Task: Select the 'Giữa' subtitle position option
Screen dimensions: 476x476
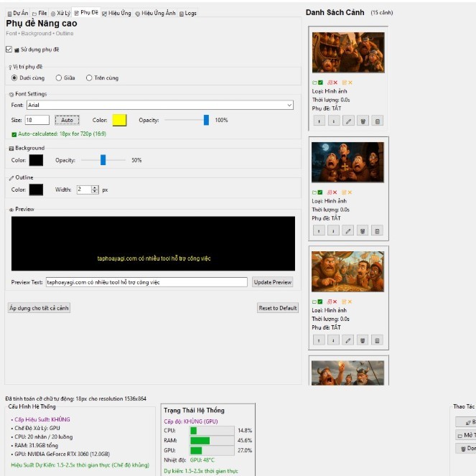Action: 59,78
